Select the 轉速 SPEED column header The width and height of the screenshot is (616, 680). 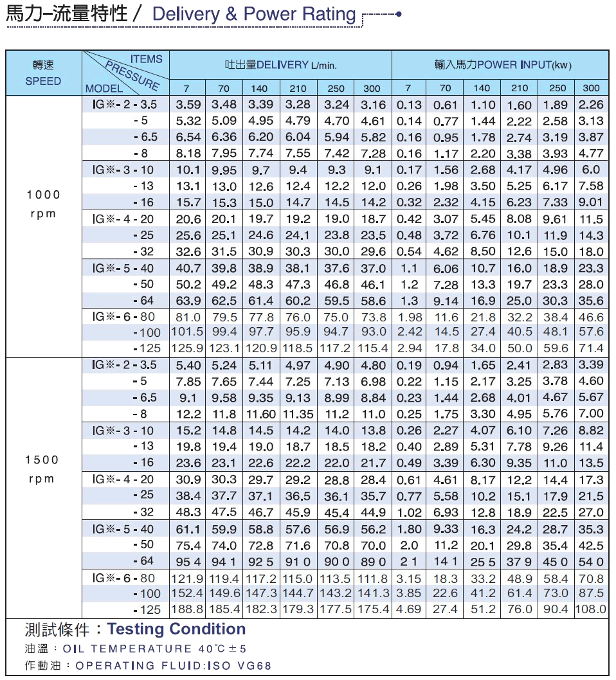point(44,73)
